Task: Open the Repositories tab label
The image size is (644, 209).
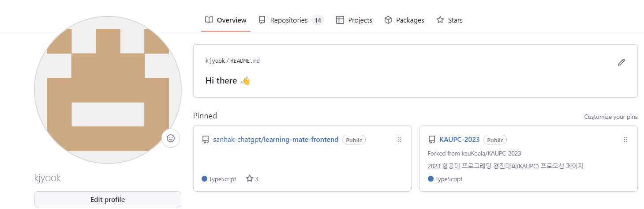Action: click(289, 20)
